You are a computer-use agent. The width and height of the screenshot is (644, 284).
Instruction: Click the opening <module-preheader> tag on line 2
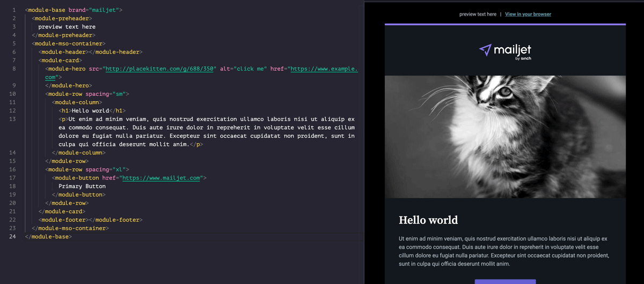point(62,18)
